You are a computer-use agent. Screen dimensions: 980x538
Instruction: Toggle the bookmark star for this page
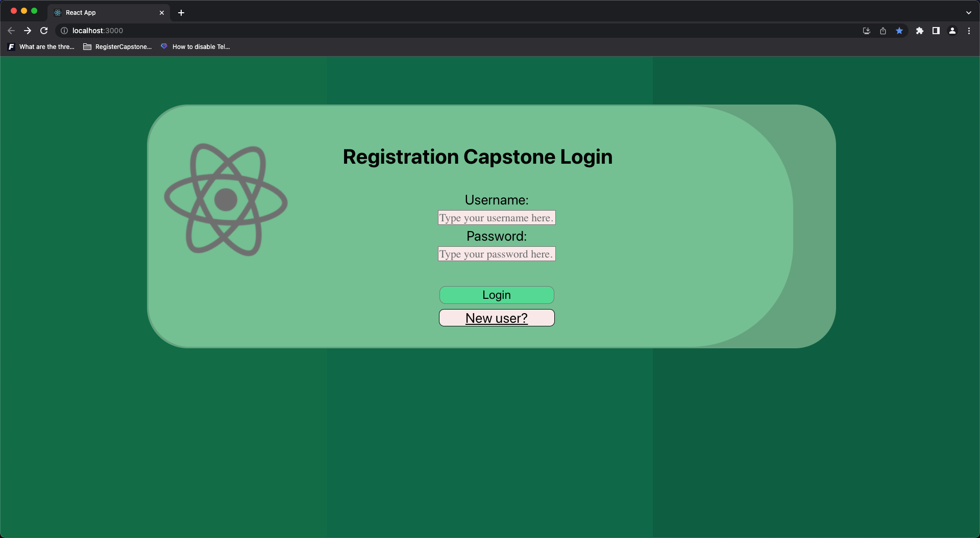click(899, 31)
